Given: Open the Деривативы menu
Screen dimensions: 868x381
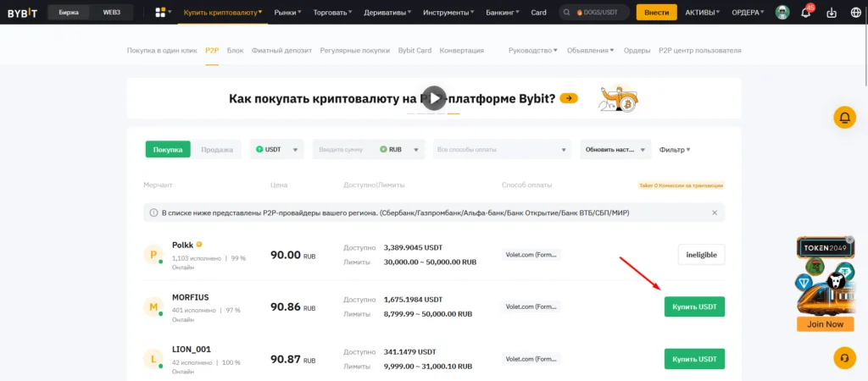Looking at the screenshot, I should (x=388, y=12).
